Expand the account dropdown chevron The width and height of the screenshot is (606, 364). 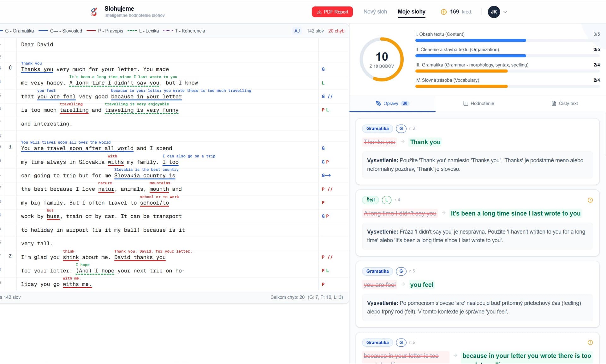(505, 12)
